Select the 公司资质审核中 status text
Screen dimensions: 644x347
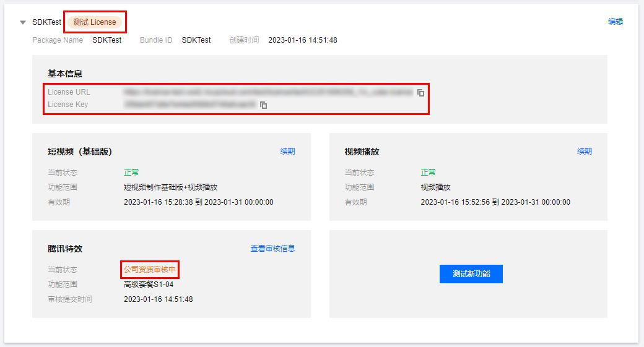[x=150, y=270]
